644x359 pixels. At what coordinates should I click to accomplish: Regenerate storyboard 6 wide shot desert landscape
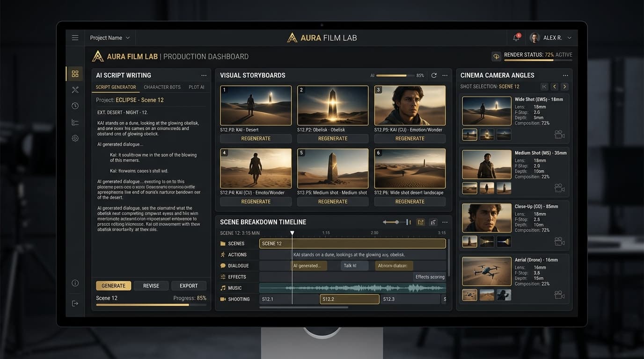pyautogui.click(x=410, y=201)
